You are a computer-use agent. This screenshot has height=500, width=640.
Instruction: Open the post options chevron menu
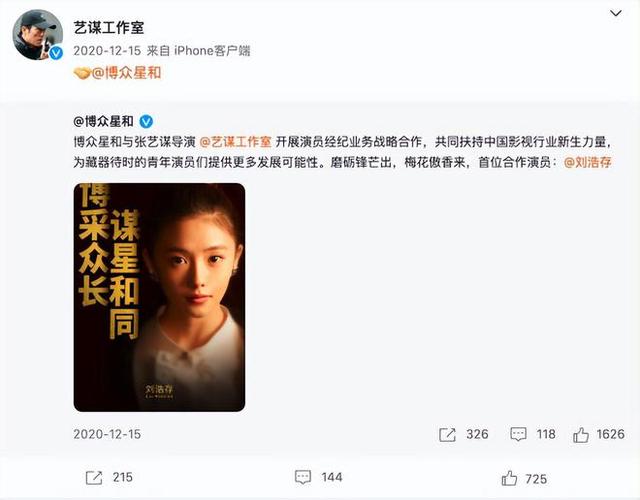click(616, 13)
